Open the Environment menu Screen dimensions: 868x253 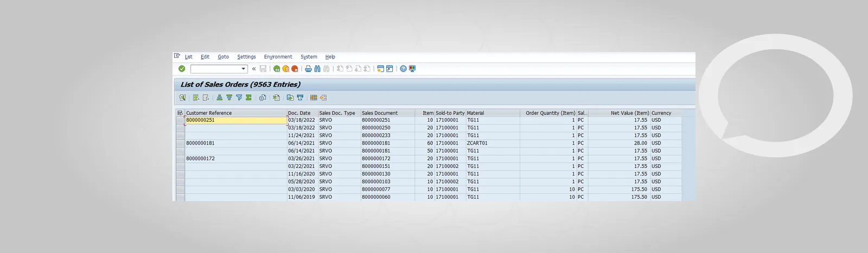pyautogui.click(x=278, y=57)
